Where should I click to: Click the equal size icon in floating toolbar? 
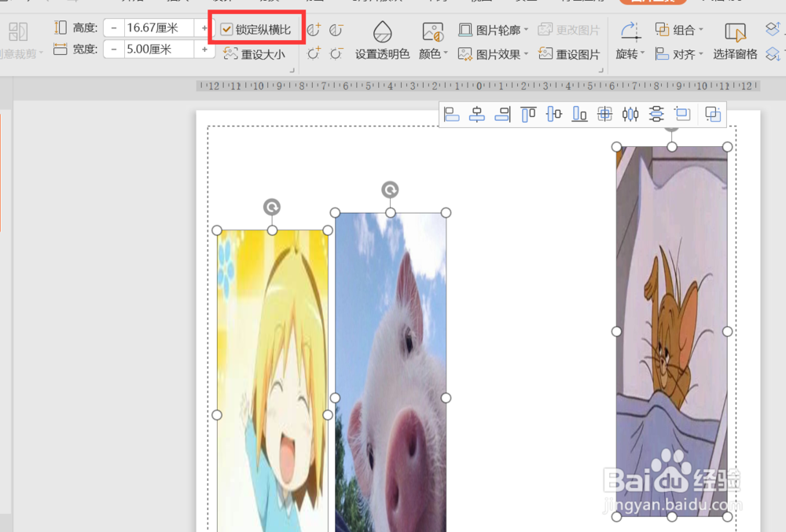682,114
